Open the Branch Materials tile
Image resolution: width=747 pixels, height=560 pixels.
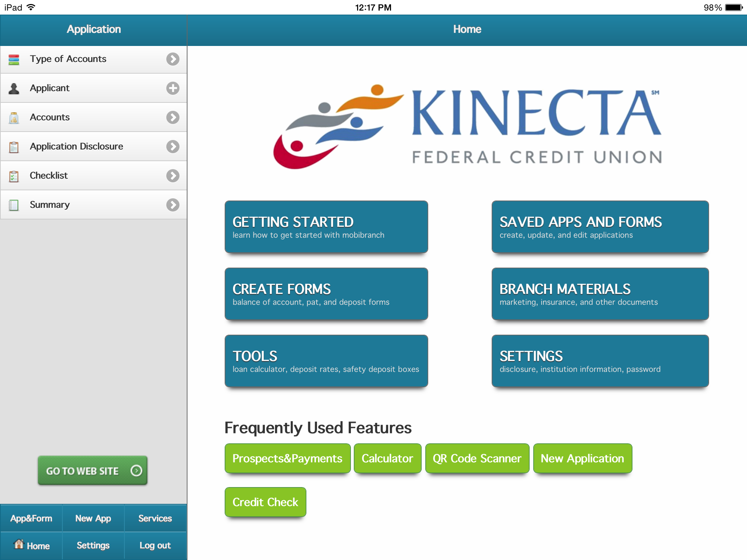point(600,294)
